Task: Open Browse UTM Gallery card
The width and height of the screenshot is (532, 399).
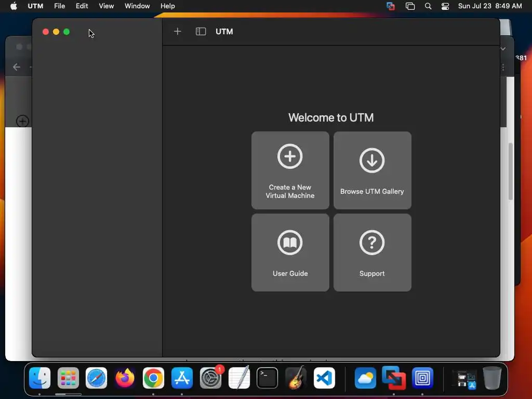Action: [x=372, y=170]
